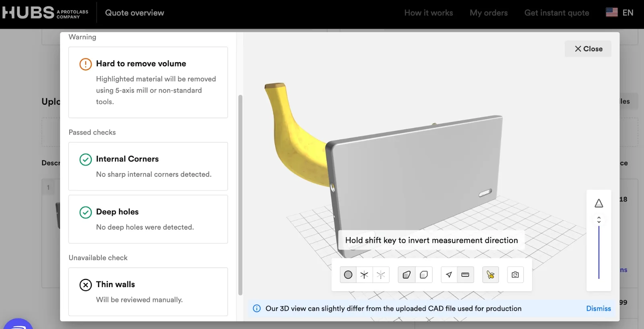Click the X icon beside Thin walls
The height and width of the screenshot is (329, 644).
point(86,285)
